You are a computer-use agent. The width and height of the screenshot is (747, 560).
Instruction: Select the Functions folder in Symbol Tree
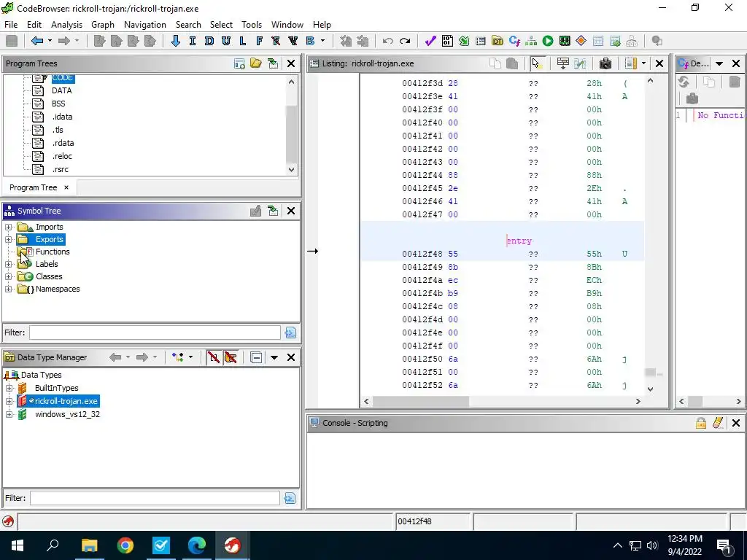53,252
